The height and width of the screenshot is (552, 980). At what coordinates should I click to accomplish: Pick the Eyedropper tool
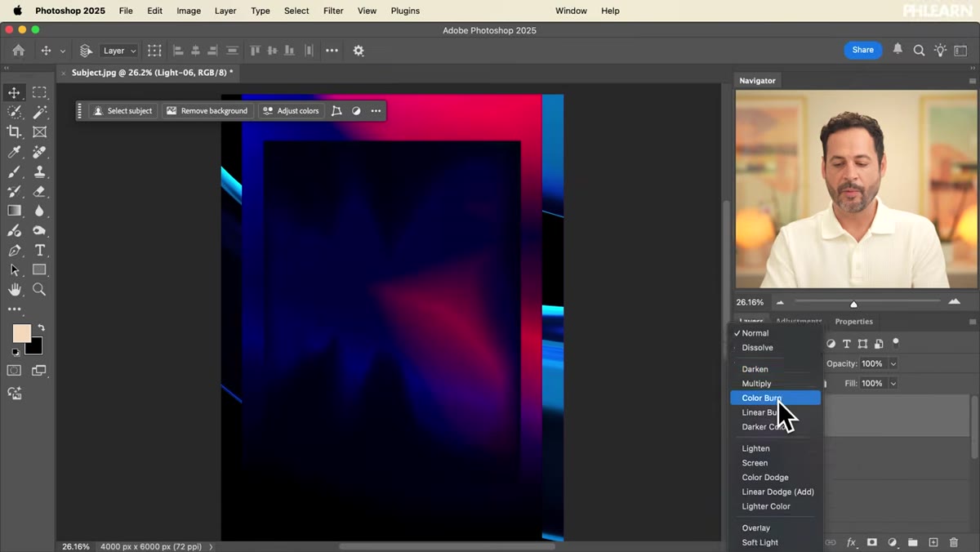tap(14, 152)
